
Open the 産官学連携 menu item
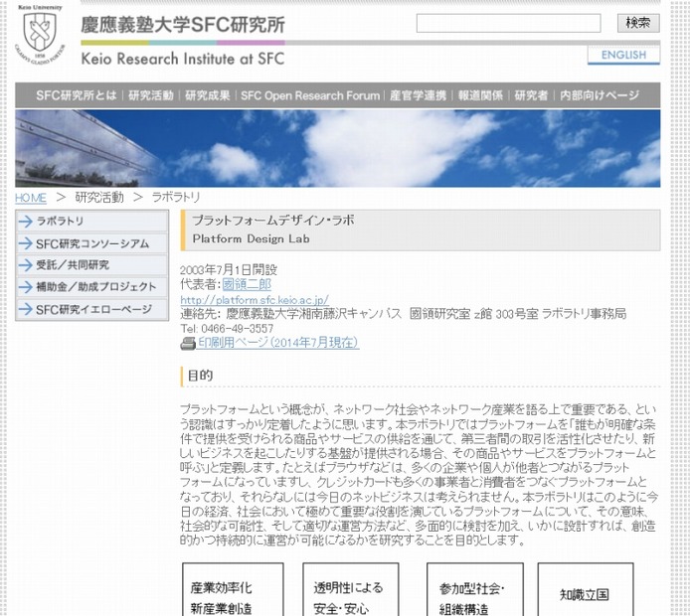point(418,95)
